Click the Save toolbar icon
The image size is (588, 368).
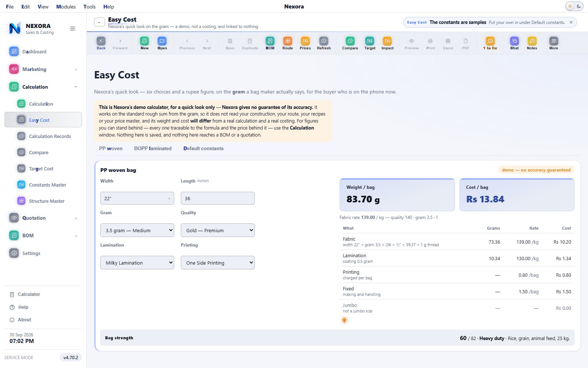point(230,43)
